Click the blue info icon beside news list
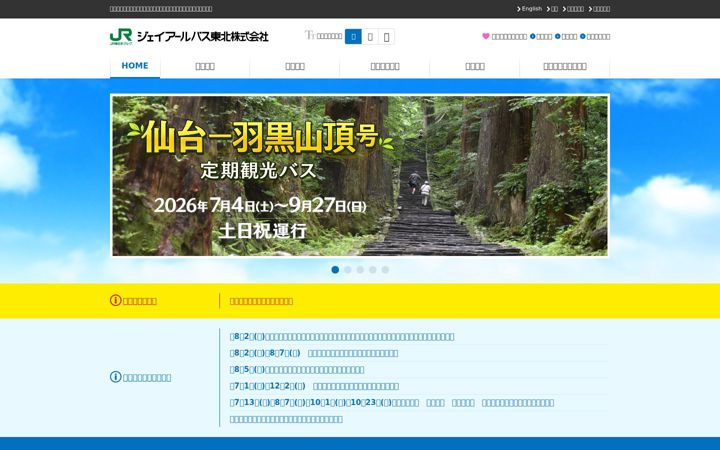 (116, 377)
